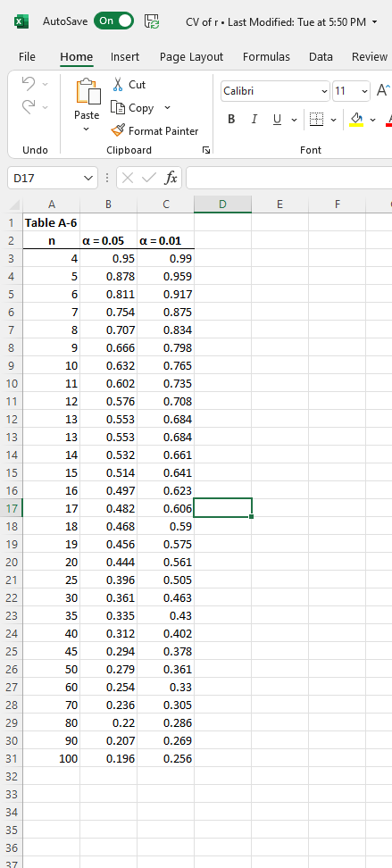Select cell with value 0.606
This screenshot has width=392, height=868.
tap(165, 508)
